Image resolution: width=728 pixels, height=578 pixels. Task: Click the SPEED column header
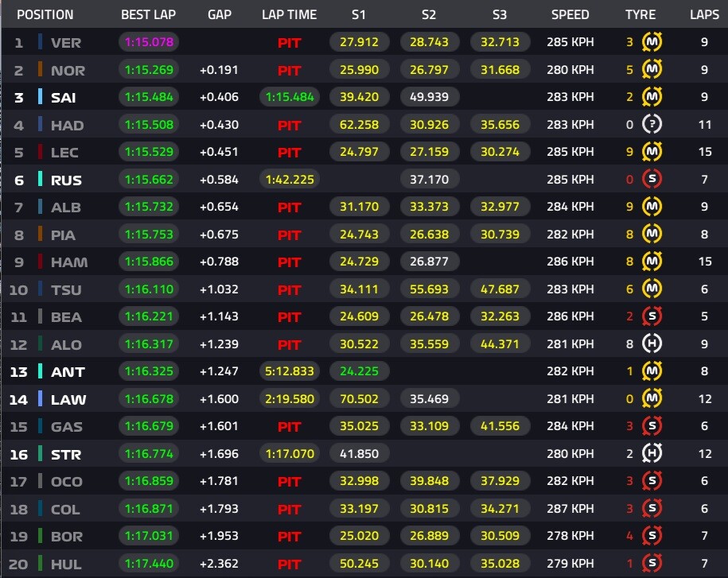570,15
